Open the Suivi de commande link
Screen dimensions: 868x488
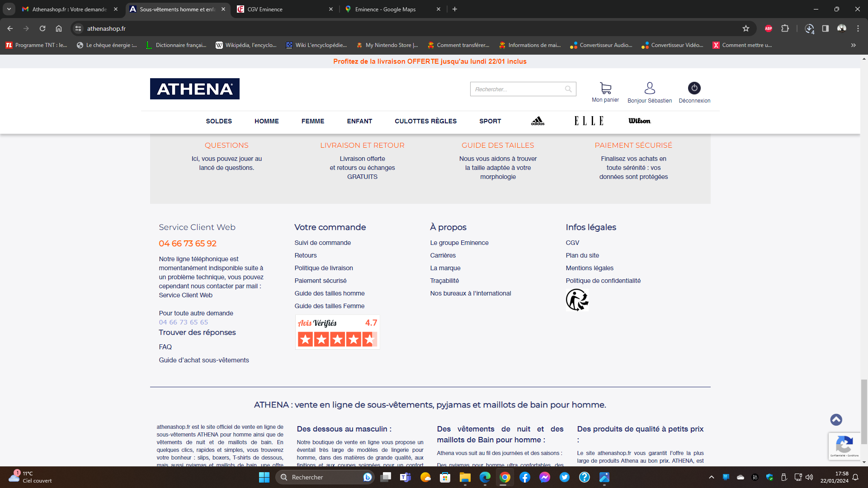click(x=322, y=243)
